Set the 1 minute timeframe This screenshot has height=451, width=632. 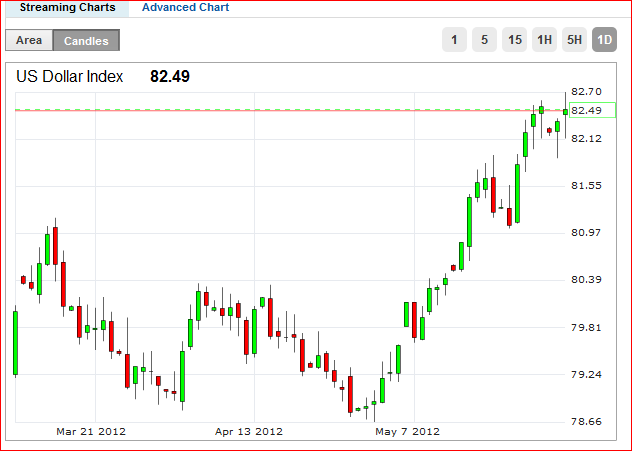(x=454, y=39)
